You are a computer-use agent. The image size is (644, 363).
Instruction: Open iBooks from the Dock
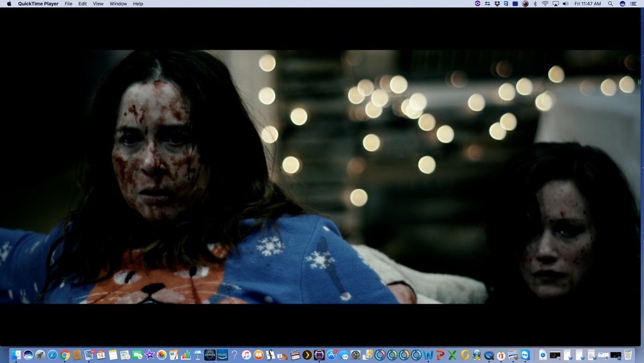[x=258, y=355]
